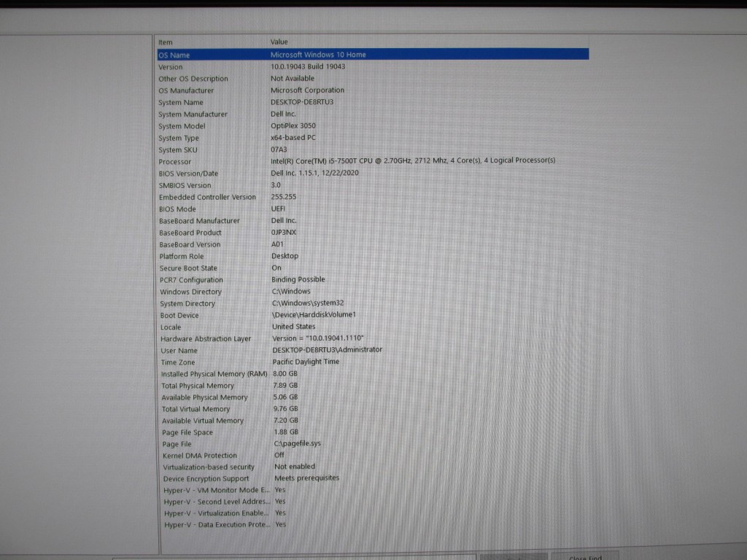Select the value 10.0.19043 Build 19043
The width and height of the screenshot is (747, 560).
(308, 66)
